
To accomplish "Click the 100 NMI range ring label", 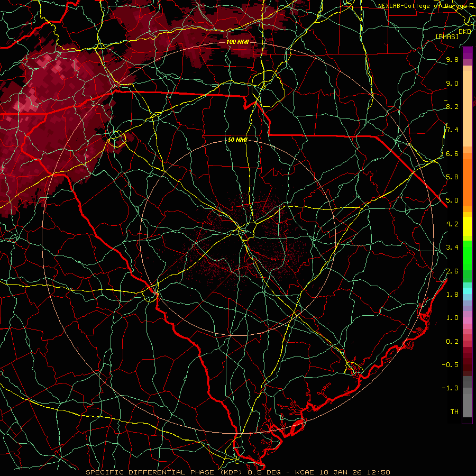I will point(237,42).
